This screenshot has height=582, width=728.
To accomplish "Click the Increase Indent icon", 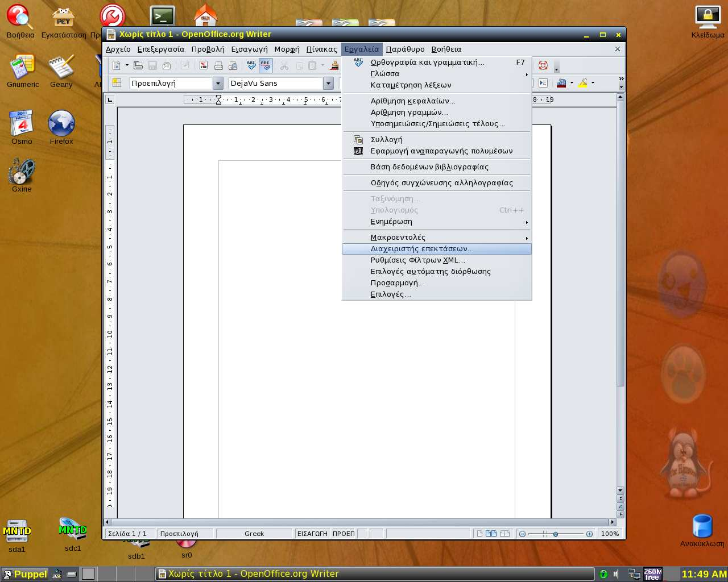I will [543, 83].
